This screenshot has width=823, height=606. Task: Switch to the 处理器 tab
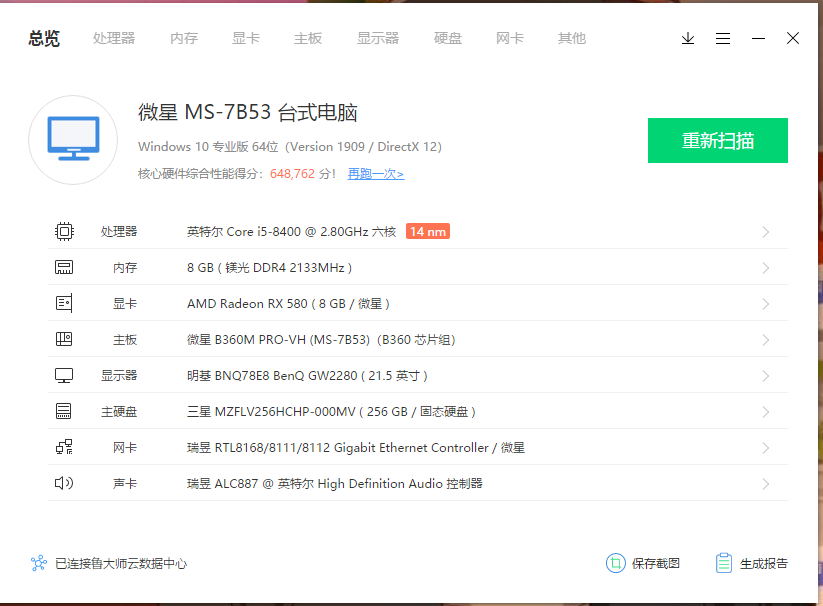click(114, 38)
